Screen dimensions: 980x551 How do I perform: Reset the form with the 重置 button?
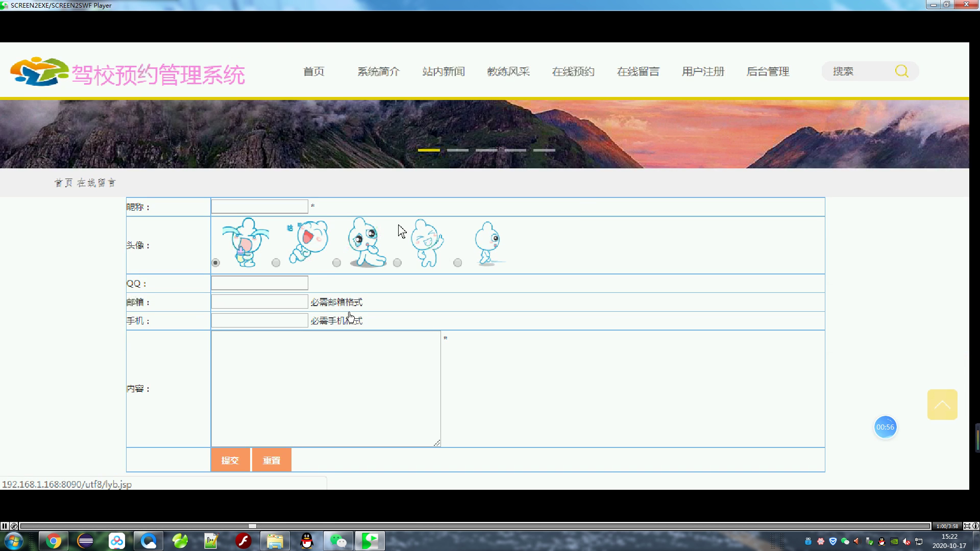tap(272, 460)
